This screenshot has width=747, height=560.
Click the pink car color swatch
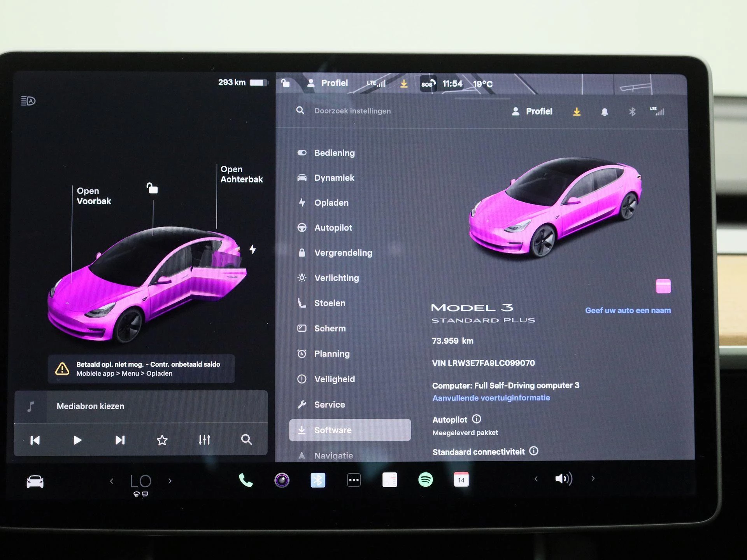[663, 286]
